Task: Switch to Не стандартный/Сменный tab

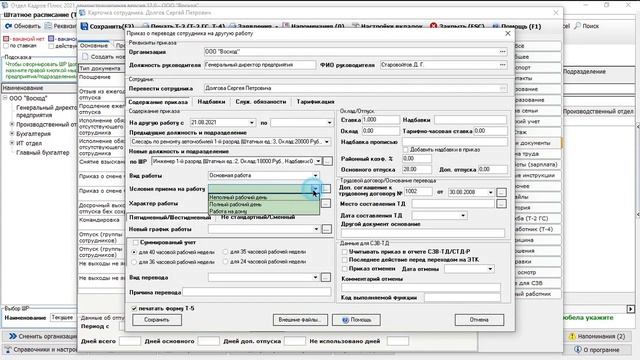Action: 258,217
